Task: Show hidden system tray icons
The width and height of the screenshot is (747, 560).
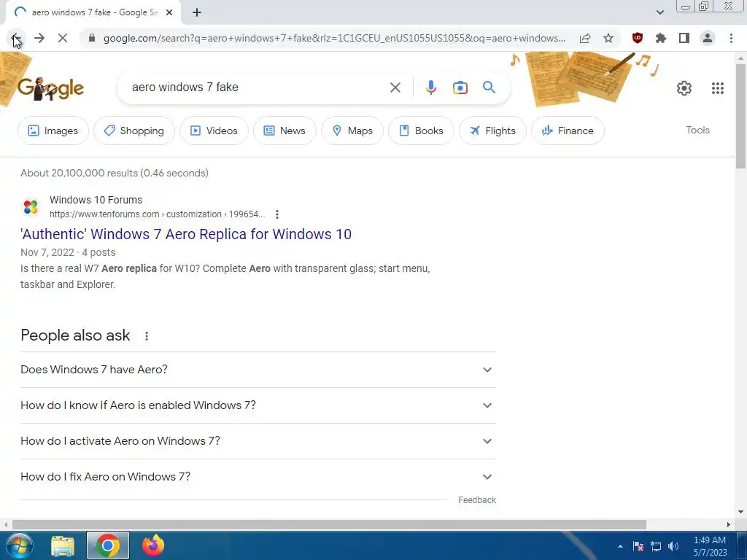Action: (x=620, y=546)
